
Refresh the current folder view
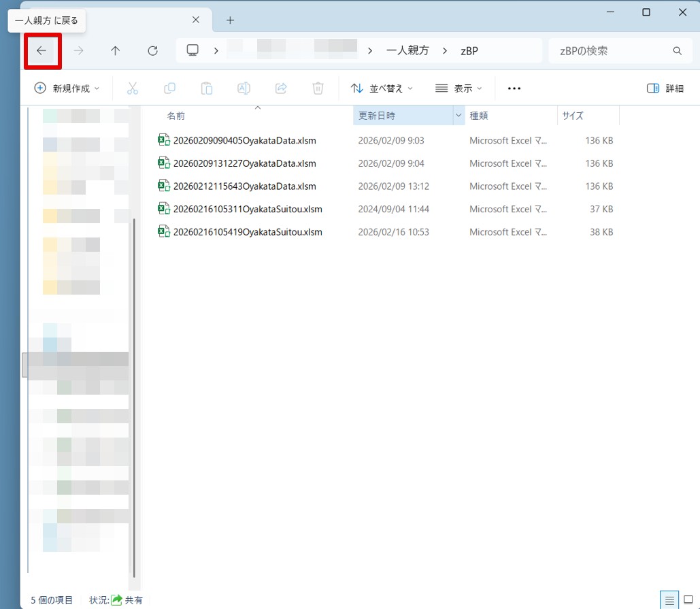click(x=153, y=51)
